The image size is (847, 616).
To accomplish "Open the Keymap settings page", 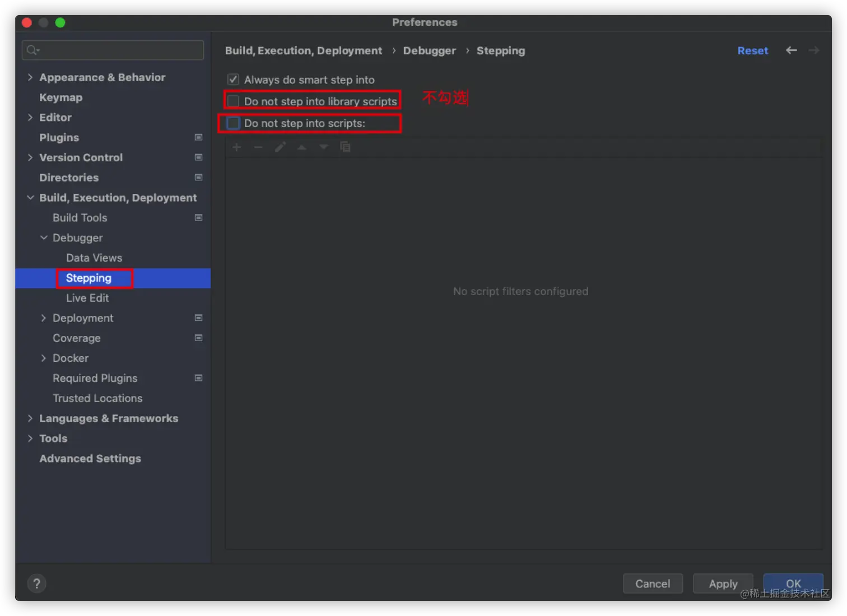I will (x=61, y=97).
